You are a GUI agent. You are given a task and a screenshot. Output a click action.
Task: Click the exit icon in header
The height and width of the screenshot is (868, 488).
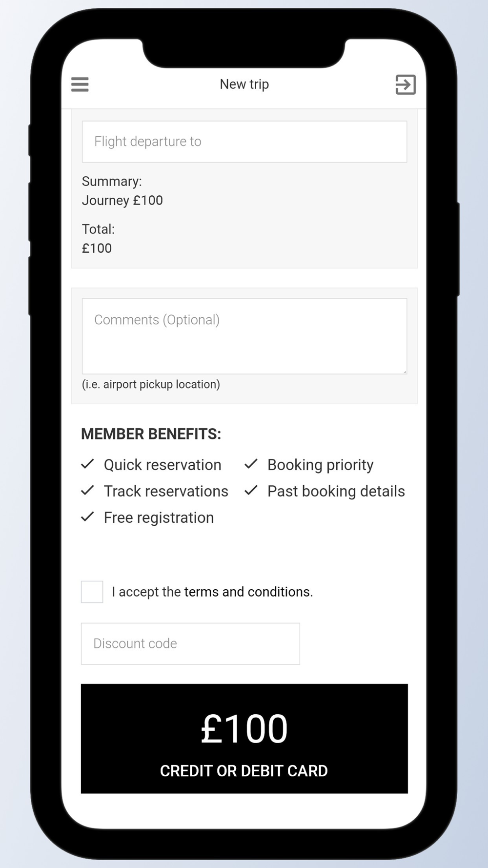coord(406,84)
